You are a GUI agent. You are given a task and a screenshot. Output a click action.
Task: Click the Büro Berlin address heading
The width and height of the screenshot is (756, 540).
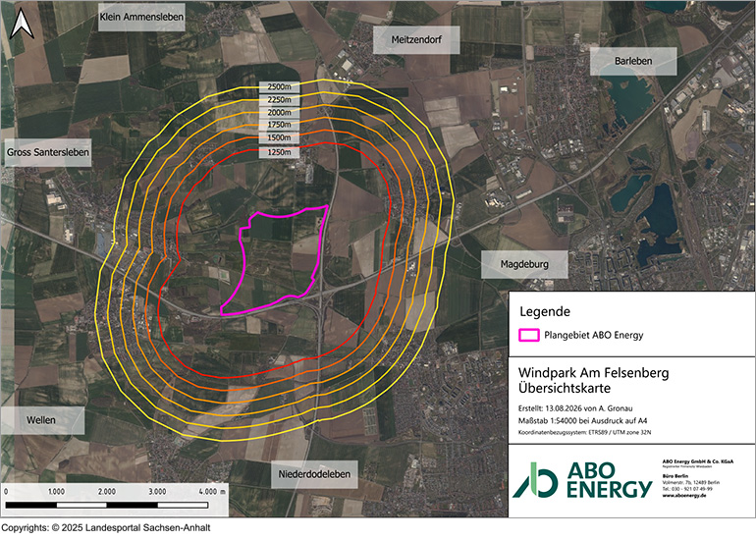click(675, 476)
